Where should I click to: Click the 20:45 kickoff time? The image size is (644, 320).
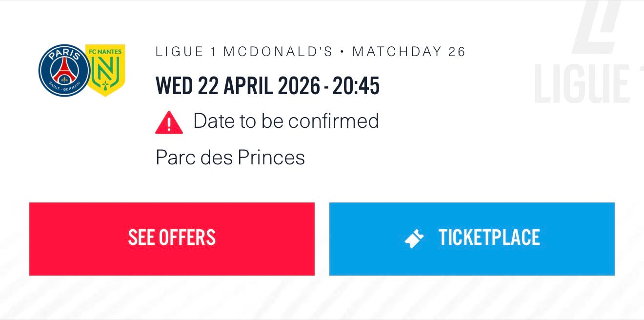point(356,86)
